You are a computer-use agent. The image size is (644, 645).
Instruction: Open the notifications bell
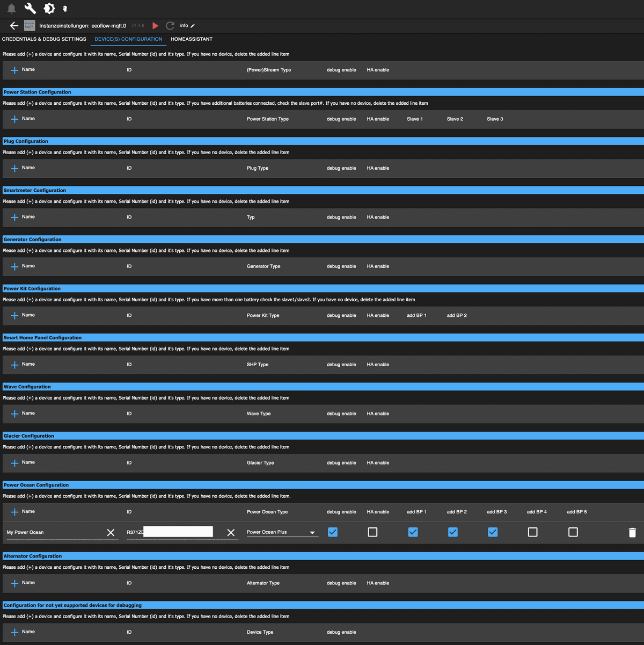pos(11,9)
